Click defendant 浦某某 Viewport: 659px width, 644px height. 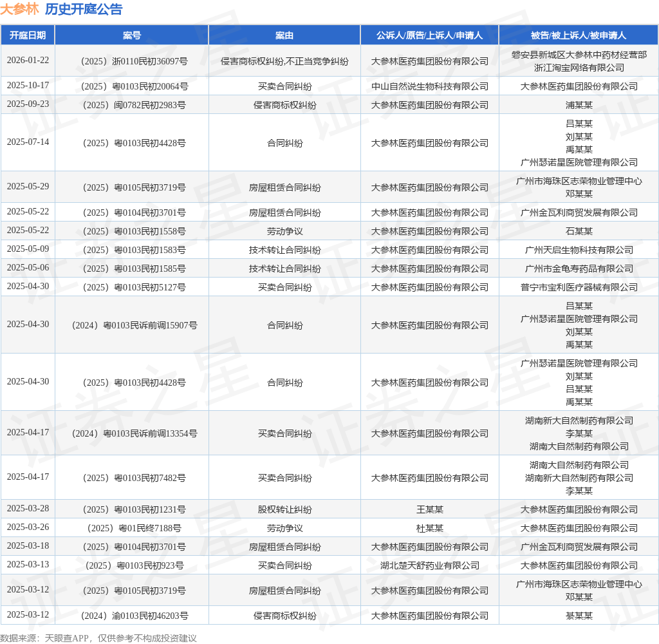579,105
